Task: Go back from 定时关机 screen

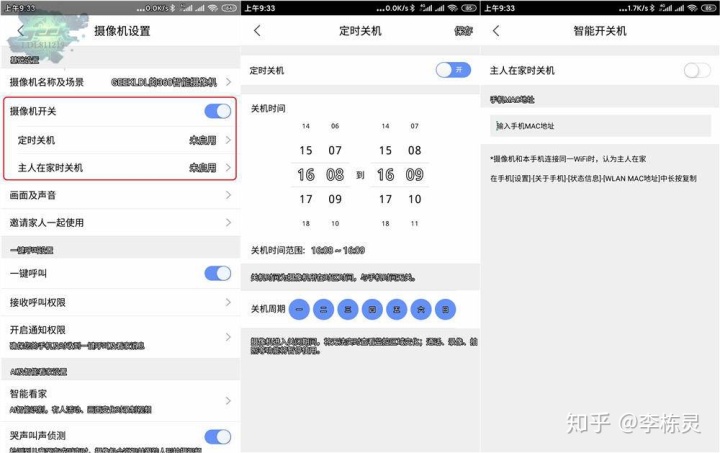Action: pyautogui.click(x=257, y=31)
